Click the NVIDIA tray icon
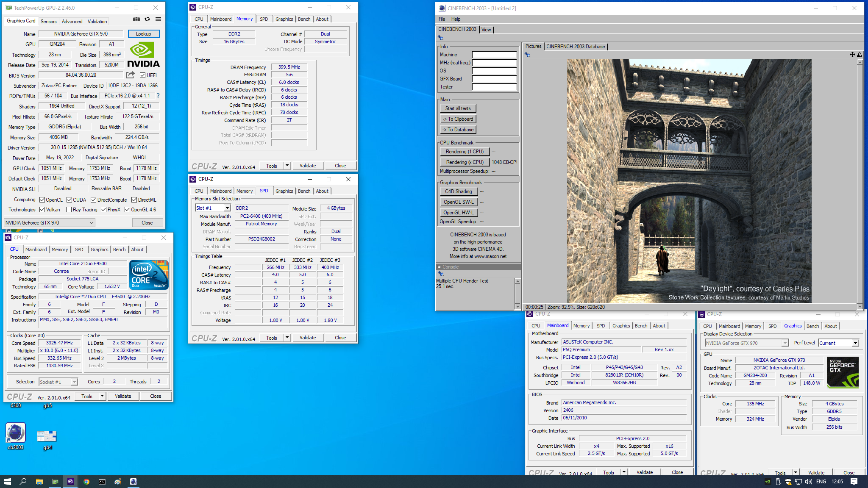Viewport: 868px width, 488px height. point(768,482)
